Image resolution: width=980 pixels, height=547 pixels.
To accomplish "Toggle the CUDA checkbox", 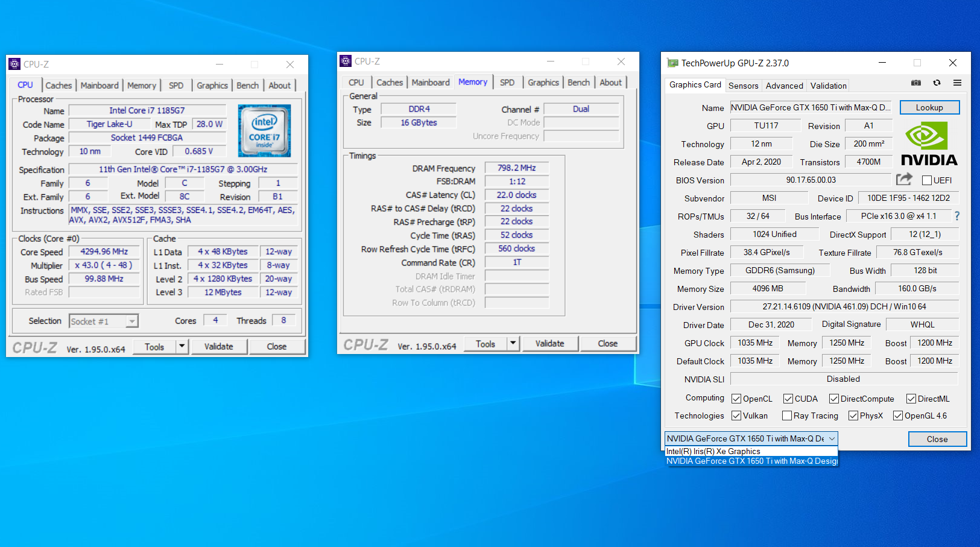I will click(788, 399).
